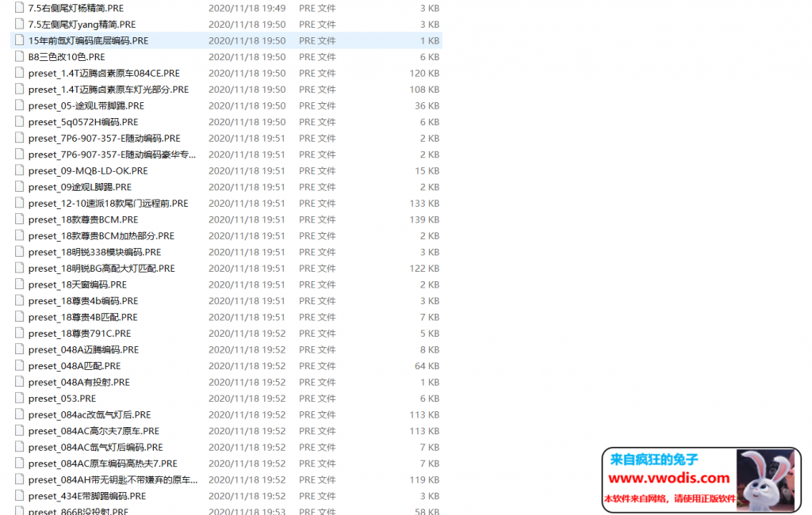The height and width of the screenshot is (515, 812).
Task: Open the www.vwodis.com watermark link
Action: (x=668, y=479)
